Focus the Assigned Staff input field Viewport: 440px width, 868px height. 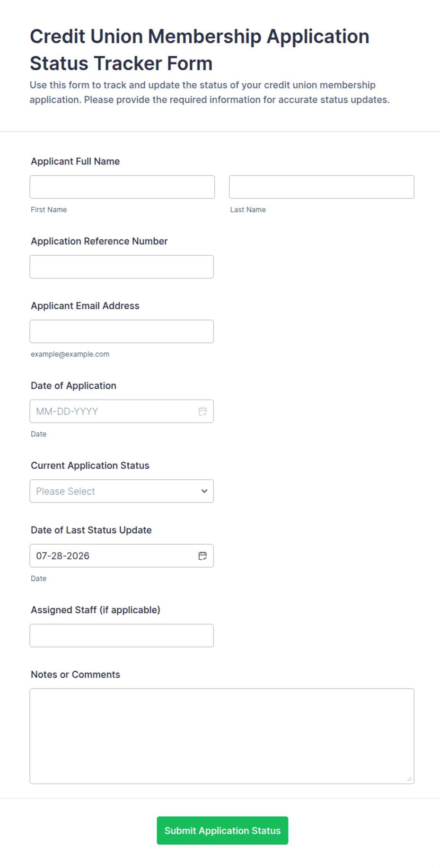point(122,635)
